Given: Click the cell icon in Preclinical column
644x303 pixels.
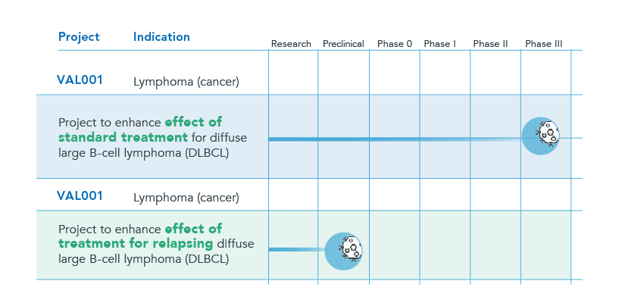Looking at the screenshot, I should 343,251.
